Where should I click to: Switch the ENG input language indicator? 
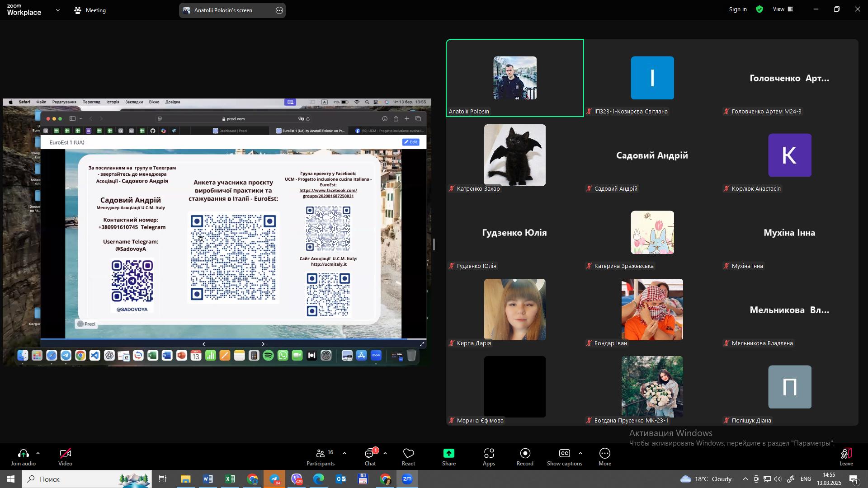click(x=806, y=479)
